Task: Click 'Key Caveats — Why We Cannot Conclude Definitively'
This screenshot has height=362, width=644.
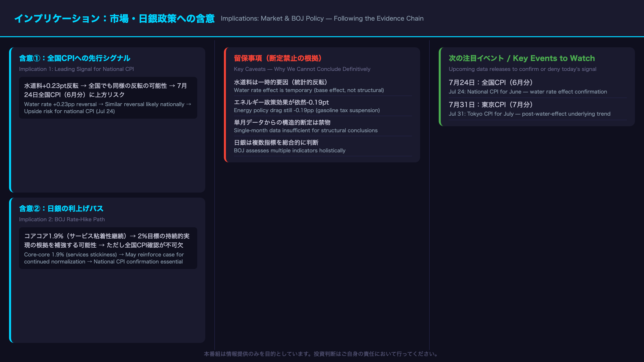Action: tap(302, 69)
